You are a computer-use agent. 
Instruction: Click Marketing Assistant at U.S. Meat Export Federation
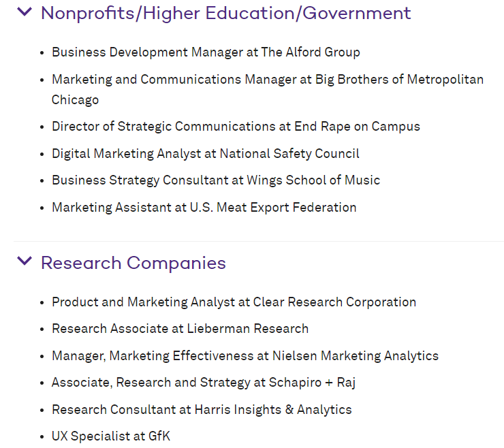point(204,207)
